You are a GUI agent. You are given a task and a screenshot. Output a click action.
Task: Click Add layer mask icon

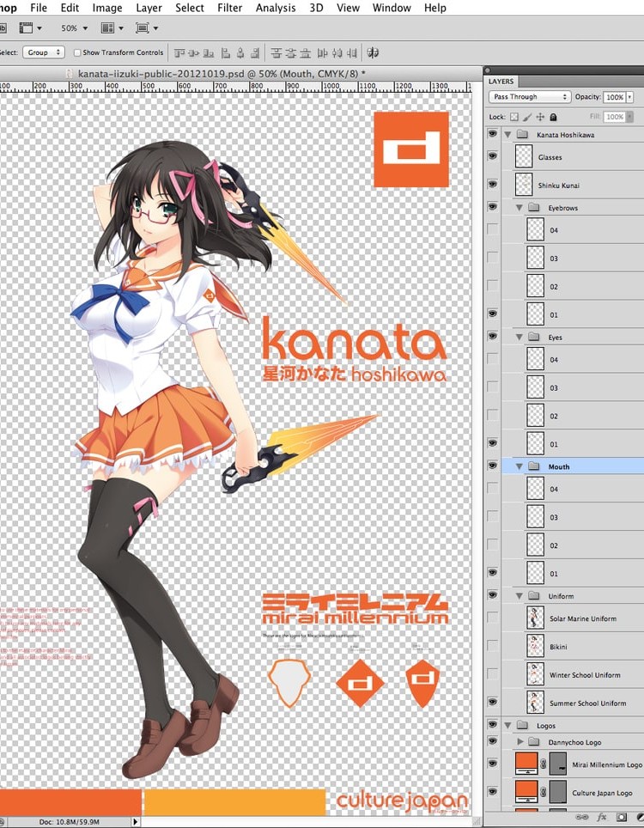coord(622,818)
